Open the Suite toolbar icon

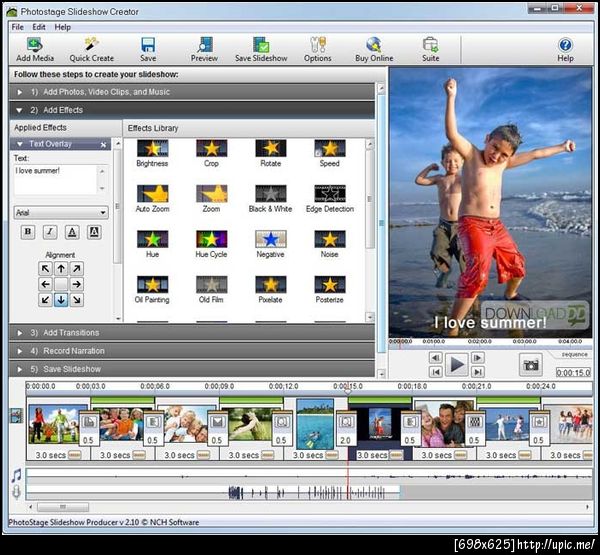coord(430,50)
